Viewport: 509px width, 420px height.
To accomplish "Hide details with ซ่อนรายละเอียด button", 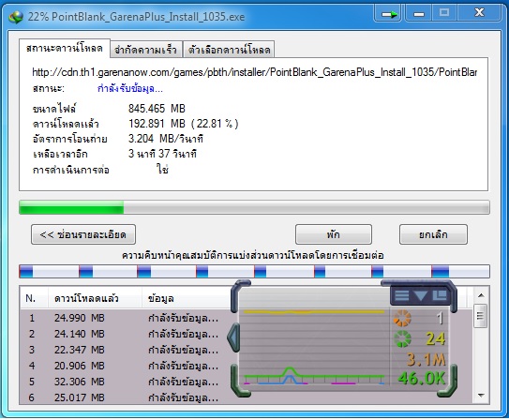I will point(83,234).
